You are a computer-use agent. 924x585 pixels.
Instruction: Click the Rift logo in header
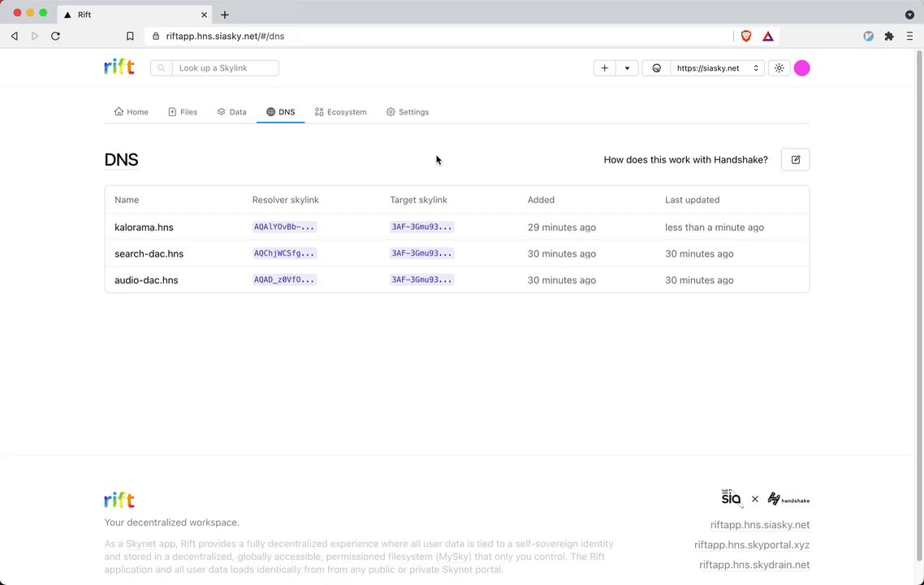tap(119, 67)
